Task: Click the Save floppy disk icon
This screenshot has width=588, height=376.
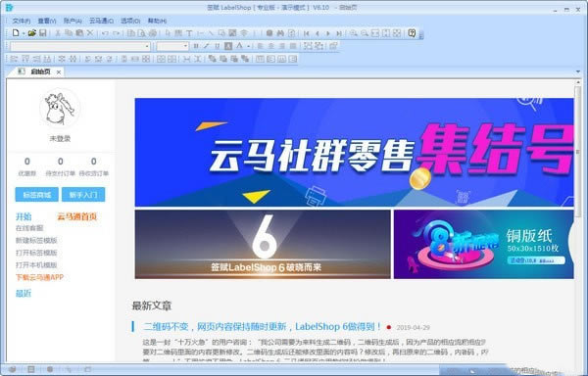Action: coord(43,33)
